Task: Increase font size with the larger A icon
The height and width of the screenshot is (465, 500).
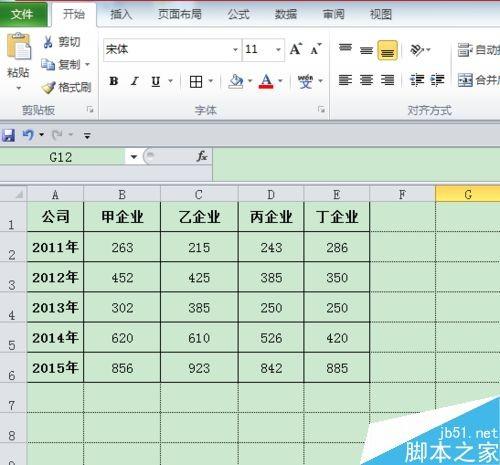Action: click(x=296, y=49)
